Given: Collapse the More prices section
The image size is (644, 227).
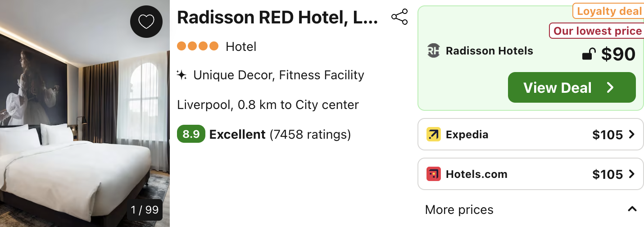Looking at the screenshot, I should click(x=632, y=209).
